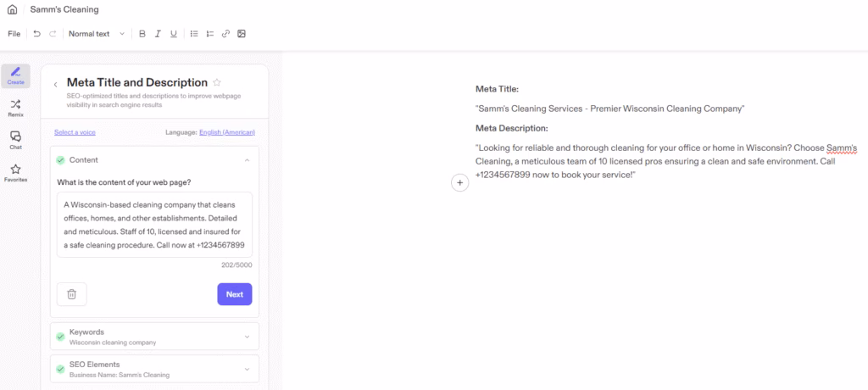Insert a numbered list
This screenshot has height=390, width=868.
coord(210,34)
